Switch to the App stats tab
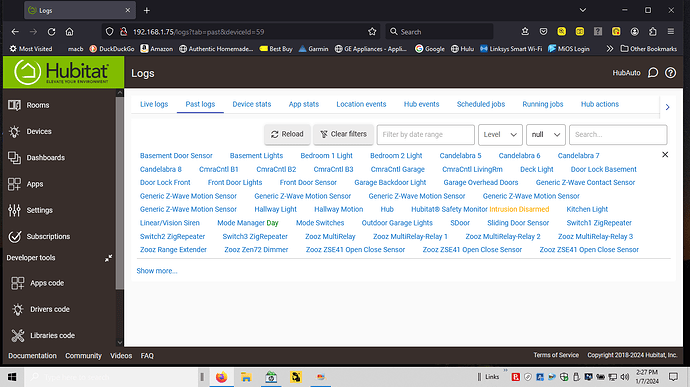The width and height of the screenshot is (690, 387). pyautogui.click(x=304, y=104)
